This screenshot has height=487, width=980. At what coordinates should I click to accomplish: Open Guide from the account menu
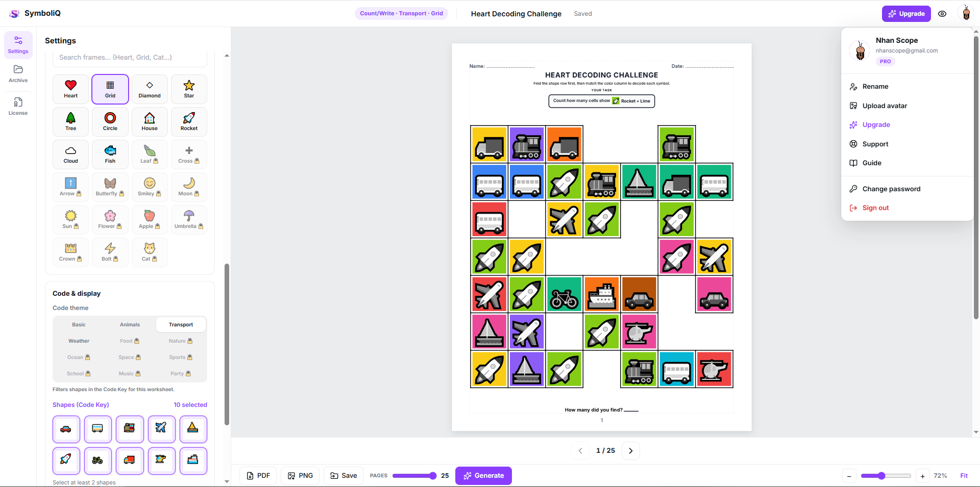907,163
